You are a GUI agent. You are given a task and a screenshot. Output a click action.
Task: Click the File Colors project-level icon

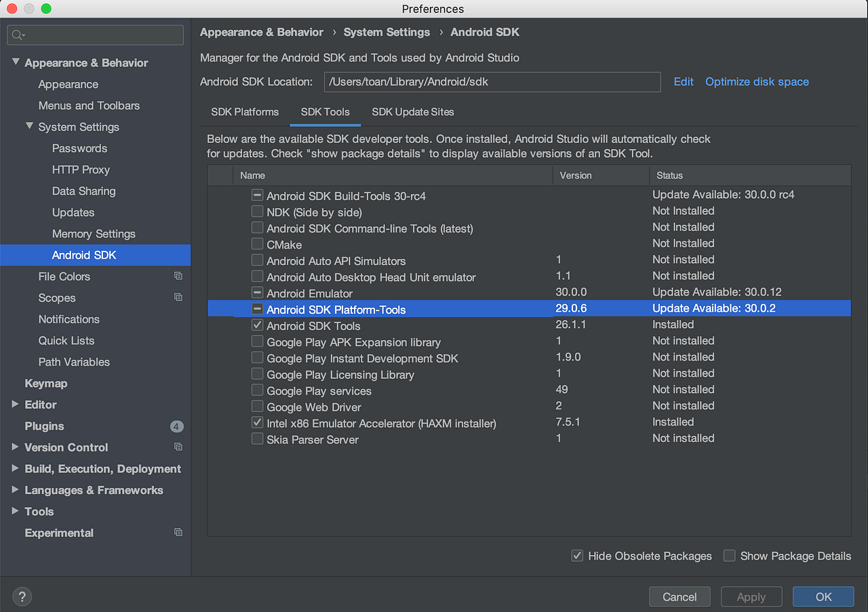coord(178,277)
